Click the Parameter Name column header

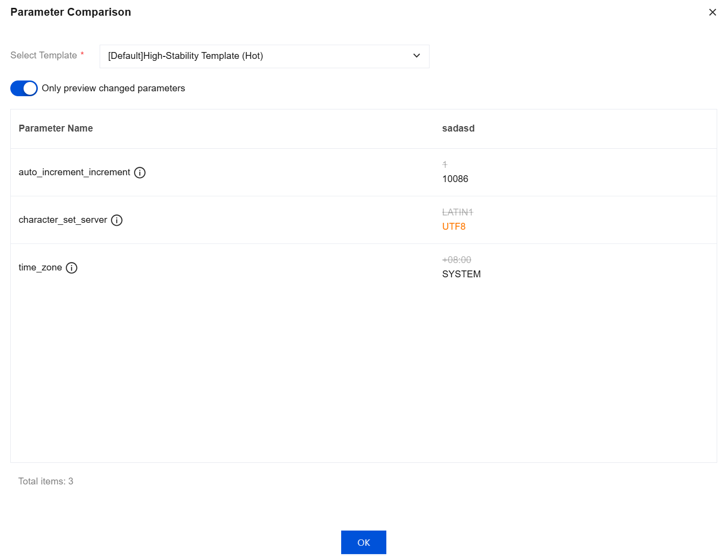55,129
